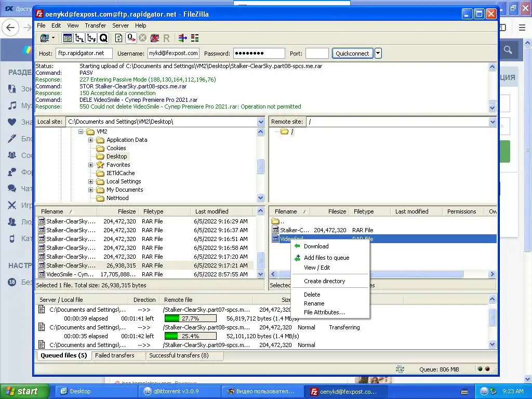The width and height of the screenshot is (532, 399).
Task: Toggle transfer queue display
Action: [x=103, y=38]
